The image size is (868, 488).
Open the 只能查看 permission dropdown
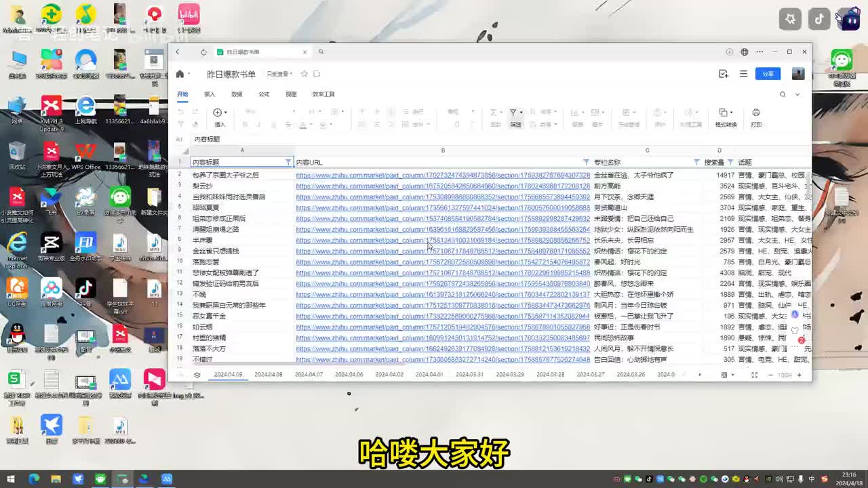click(x=279, y=74)
